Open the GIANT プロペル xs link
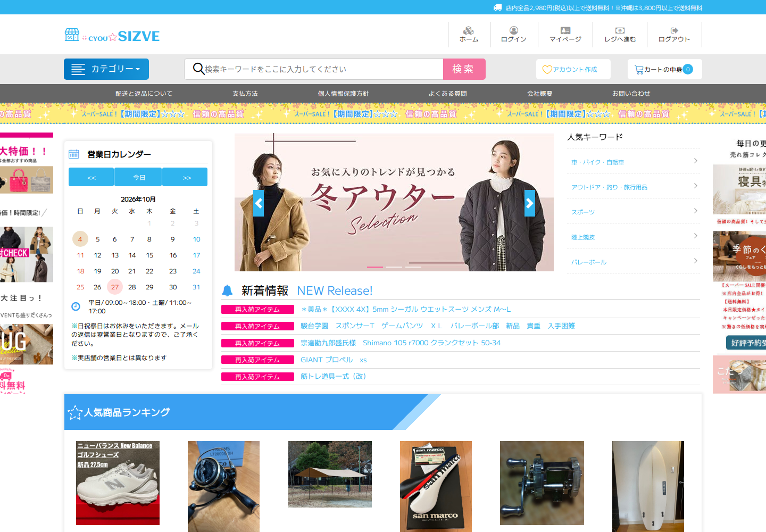 coord(334,360)
